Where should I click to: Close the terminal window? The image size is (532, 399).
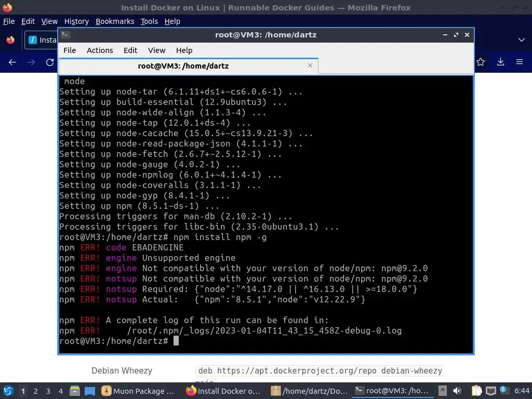point(467,35)
